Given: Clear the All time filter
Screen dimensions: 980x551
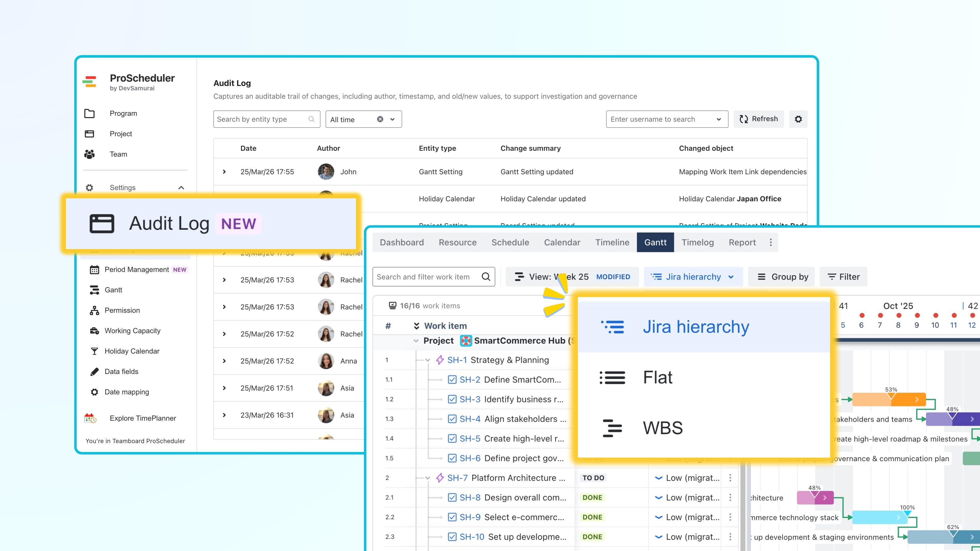Looking at the screenshot, I should [380, 119].
